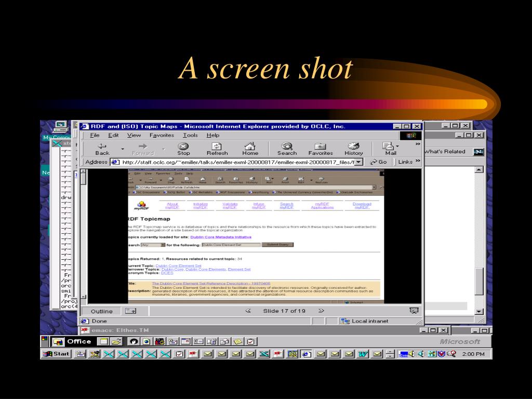The image size is (532, 399).
Task: Expand the Address bar URL dropdown
Action: point(359,162)
